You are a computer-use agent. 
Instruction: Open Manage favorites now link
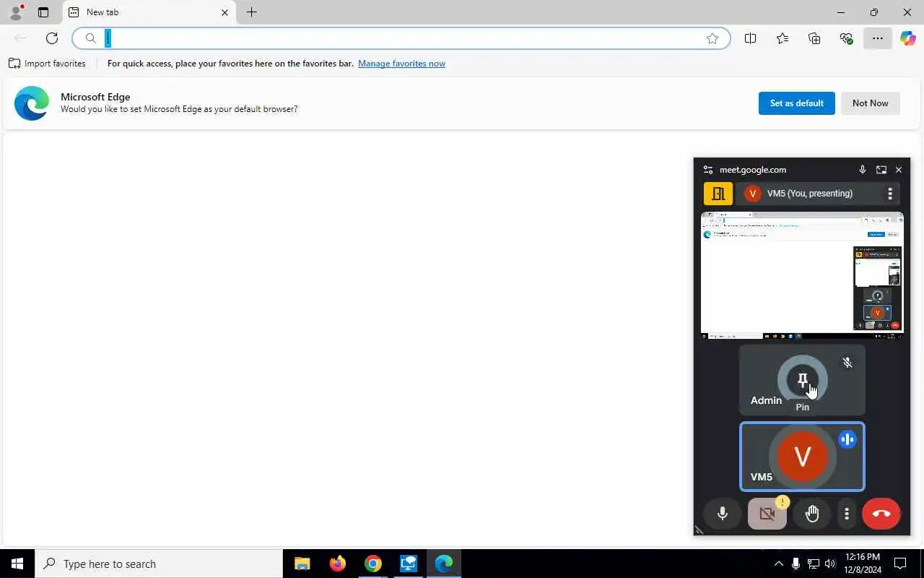click(x=401, y=64)
